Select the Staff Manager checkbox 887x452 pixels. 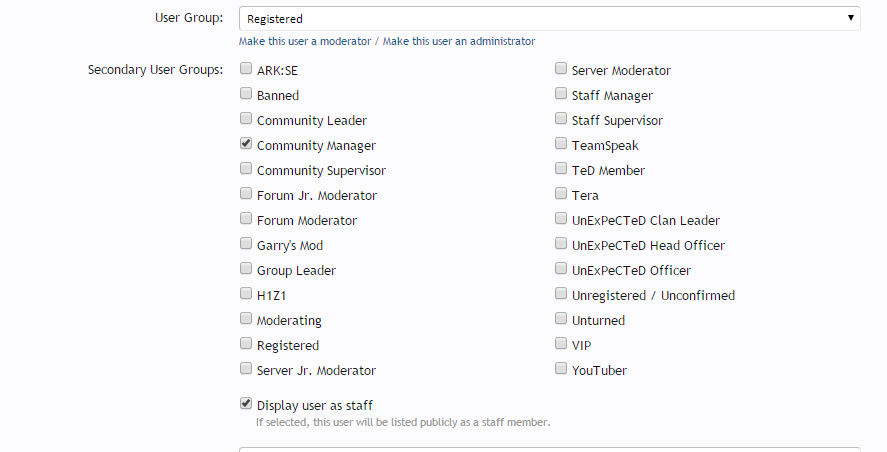pyautogui.click(x=561, y=95)
